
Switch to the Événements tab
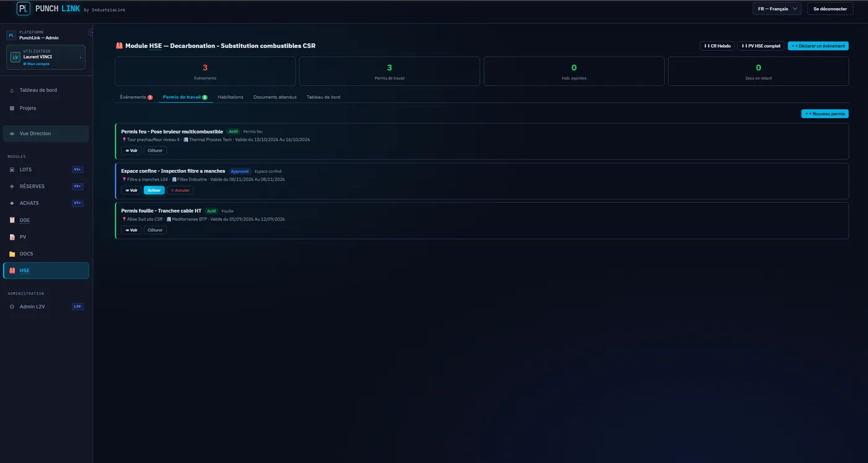[136, 97]
